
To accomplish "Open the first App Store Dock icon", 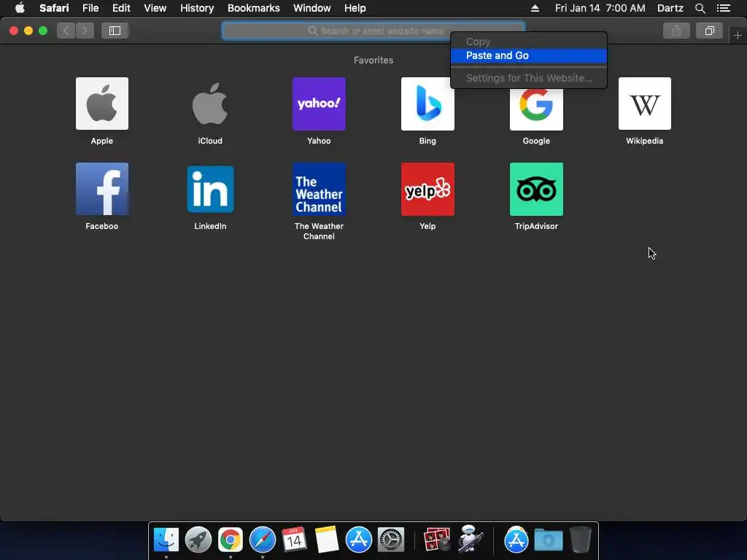I will (358, 540).
